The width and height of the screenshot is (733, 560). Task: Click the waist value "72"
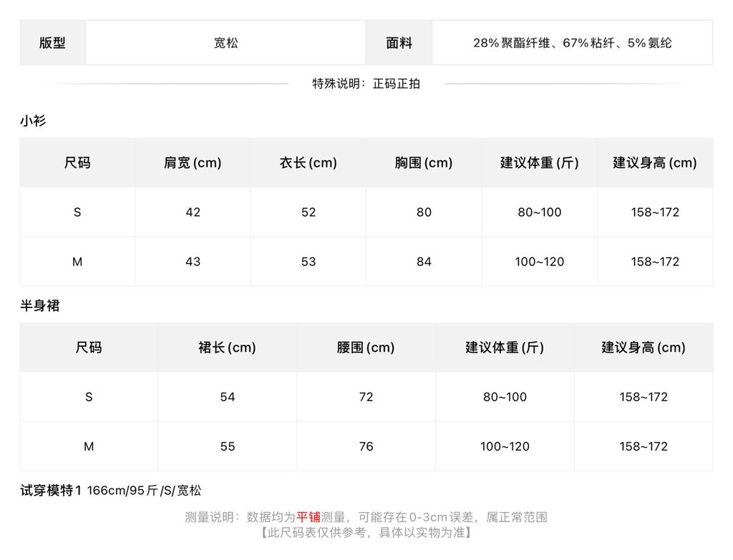pyautogui.click(x=366, y=397)
